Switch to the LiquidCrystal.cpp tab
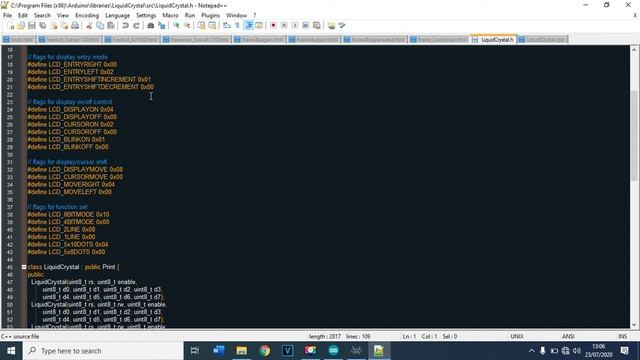 [542, 40]
